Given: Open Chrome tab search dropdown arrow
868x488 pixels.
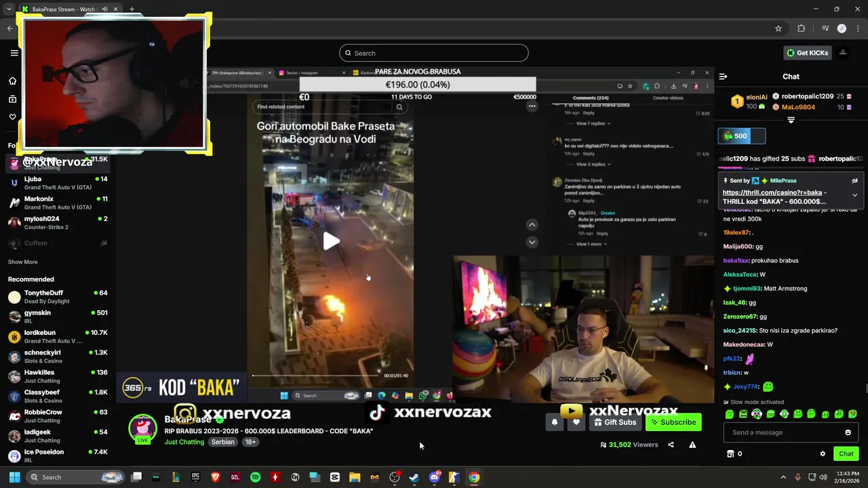Looking at the screenshot, I should tap(9, 9).
